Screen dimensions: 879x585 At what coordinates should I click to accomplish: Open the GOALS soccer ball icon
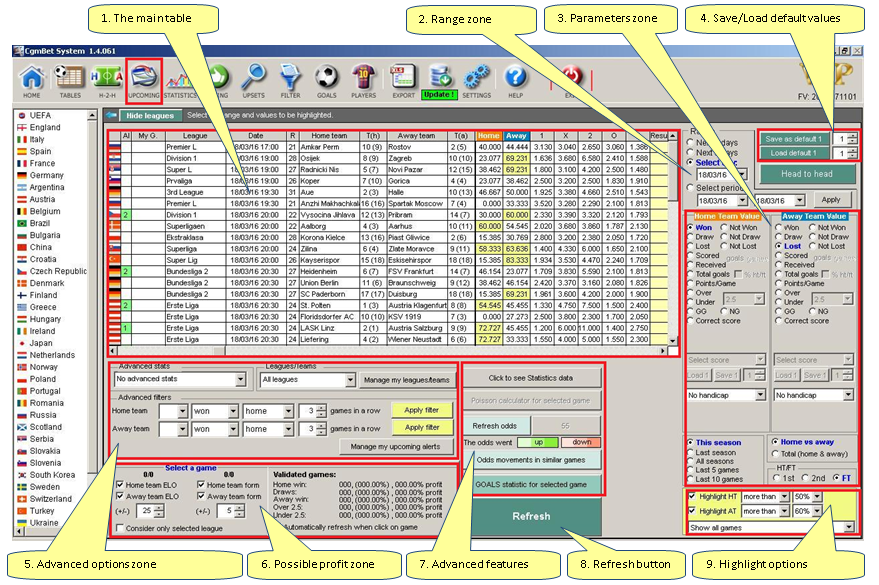[x=327, y=81]
